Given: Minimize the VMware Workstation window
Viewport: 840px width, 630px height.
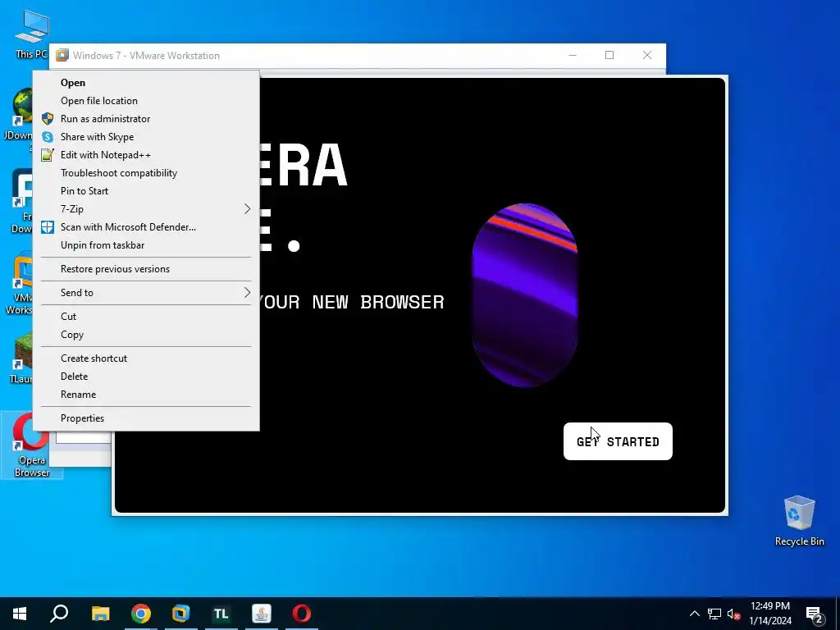Looking at the screenshot, I should [x=573, y=55].
